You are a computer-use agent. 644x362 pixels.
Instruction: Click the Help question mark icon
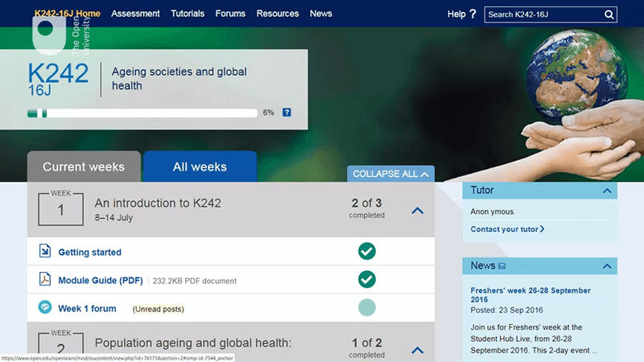(x=473, y=14)
